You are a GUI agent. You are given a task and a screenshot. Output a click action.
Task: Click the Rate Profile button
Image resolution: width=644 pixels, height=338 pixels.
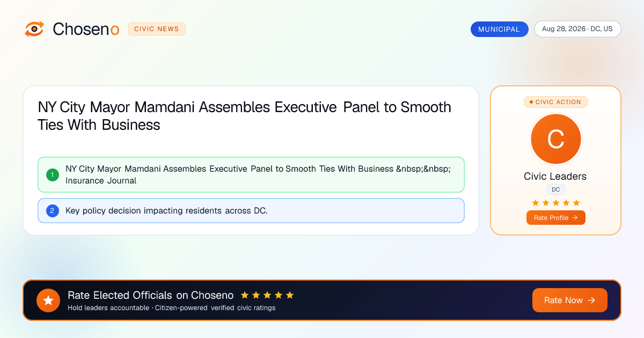pyautogui.click(x=556, y=218)
